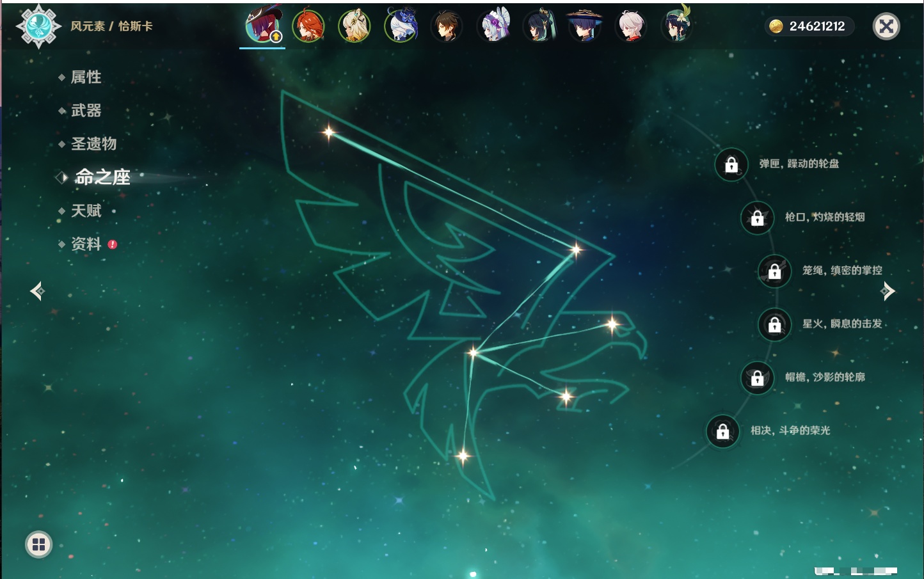The width and height of the screenshot is (924, 579).
Task: Switch to the brown-haired Zhongli avatar
Action: (447, 26)
